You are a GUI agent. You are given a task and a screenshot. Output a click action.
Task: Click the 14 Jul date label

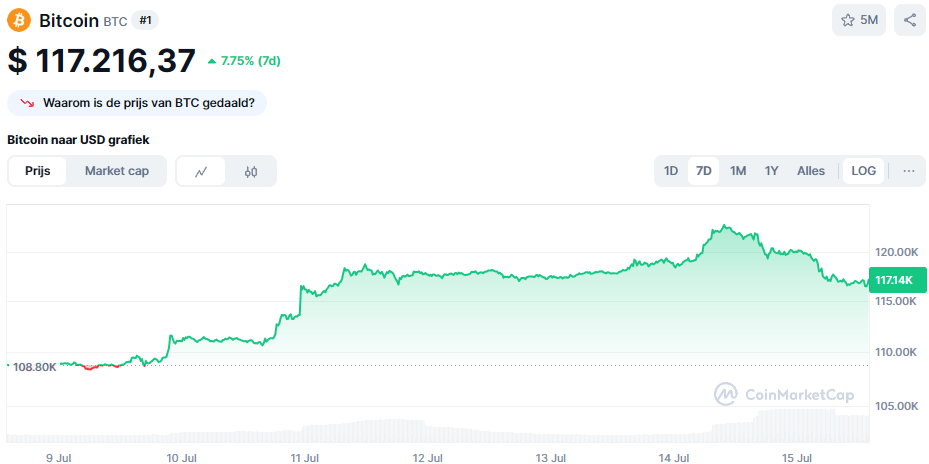(x=674, y=458)
